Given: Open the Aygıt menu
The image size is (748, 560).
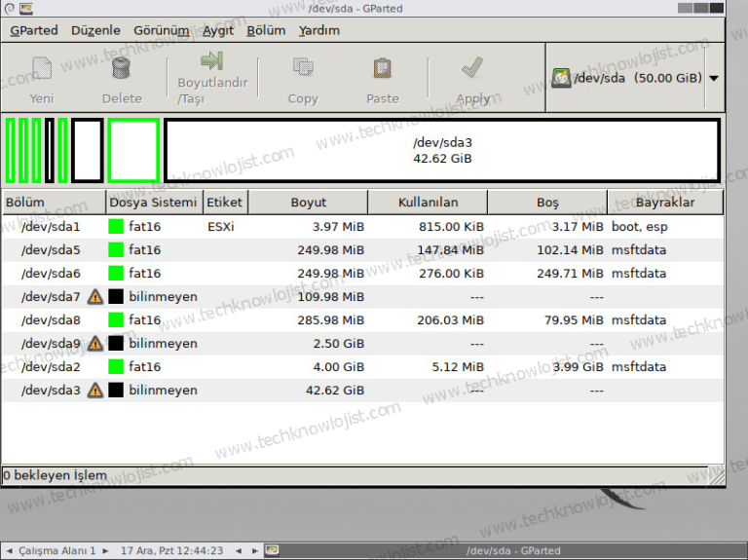Looking at the screenshot, I should [217, 30].
